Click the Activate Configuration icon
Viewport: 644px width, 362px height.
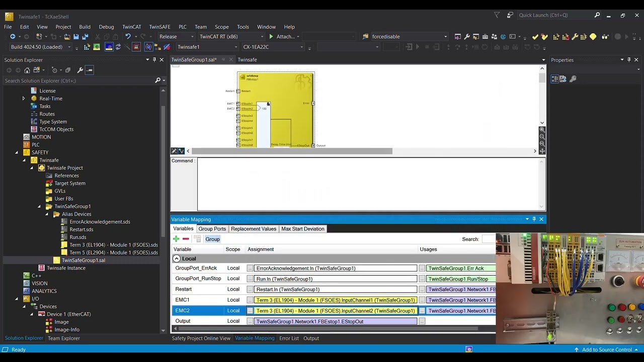(87, 47)
